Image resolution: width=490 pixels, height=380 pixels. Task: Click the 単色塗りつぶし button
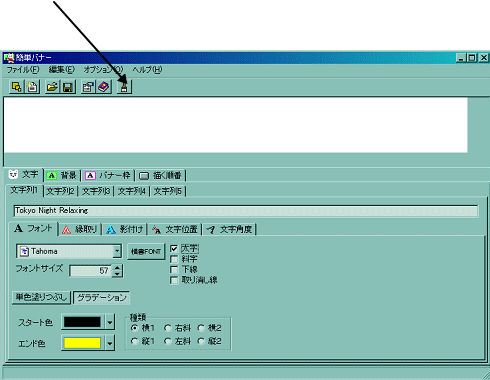[x=42, y=297]
